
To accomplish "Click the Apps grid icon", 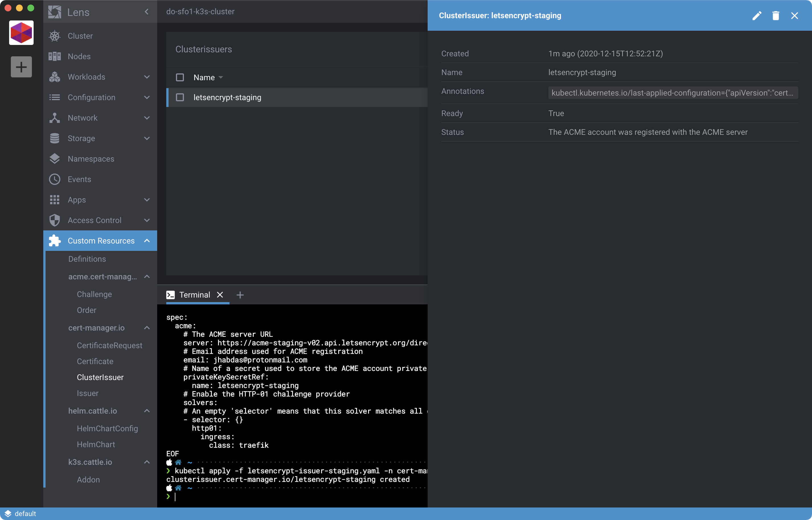I will pos(55,200).
